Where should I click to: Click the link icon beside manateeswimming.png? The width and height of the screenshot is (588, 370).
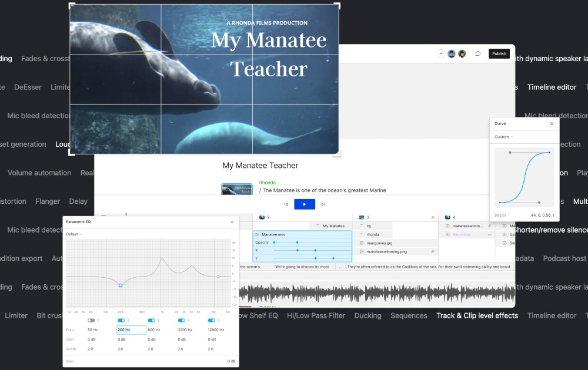(433, 251)
